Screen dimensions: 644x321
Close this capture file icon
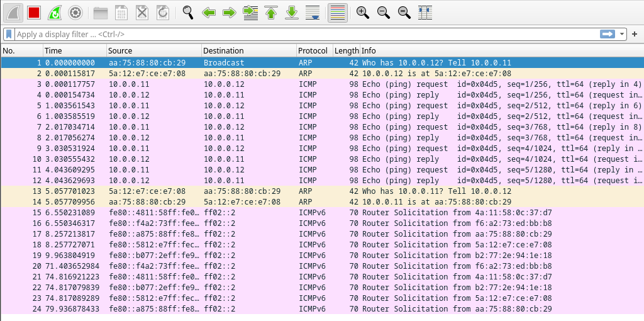(142, 13)
